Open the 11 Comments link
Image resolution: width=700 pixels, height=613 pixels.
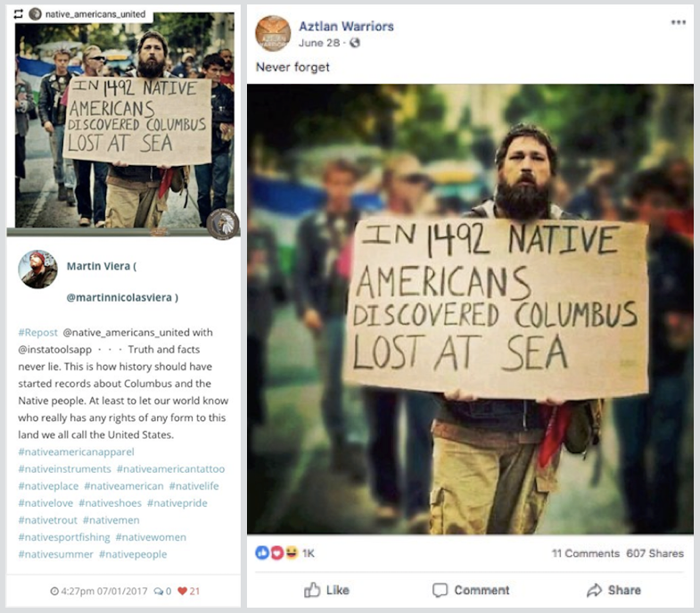pos(585,553)
